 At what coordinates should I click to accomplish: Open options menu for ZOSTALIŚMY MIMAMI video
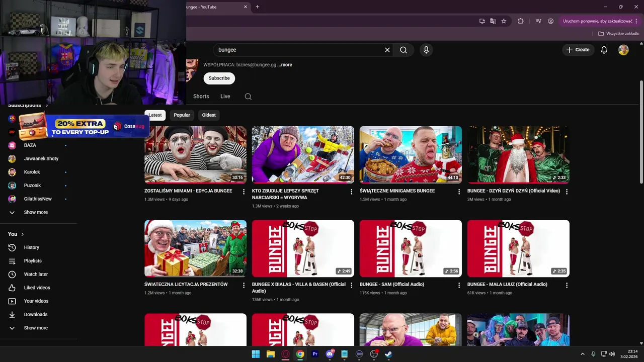point(244,192)
